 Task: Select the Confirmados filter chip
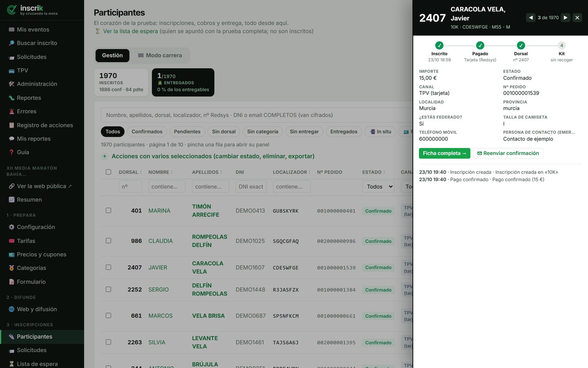coord(147,132)
